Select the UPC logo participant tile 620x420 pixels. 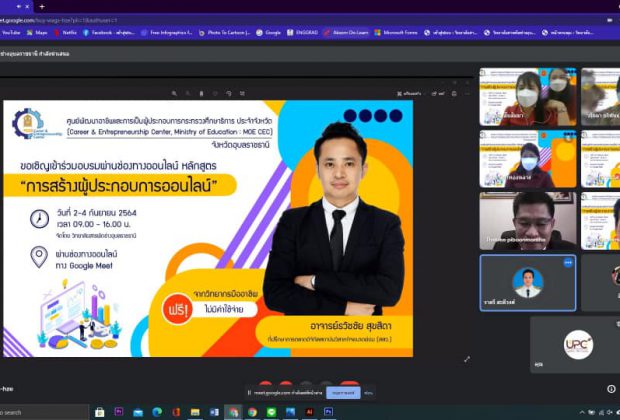[x=576, y=344]
